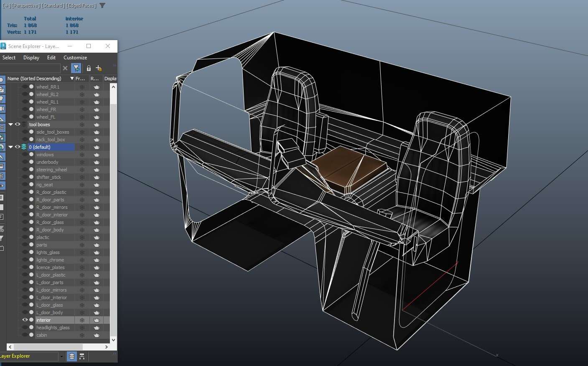This screenshot has width=588, height=366.
Task: Create a new layer with plus icon
Action: point(99,68)
